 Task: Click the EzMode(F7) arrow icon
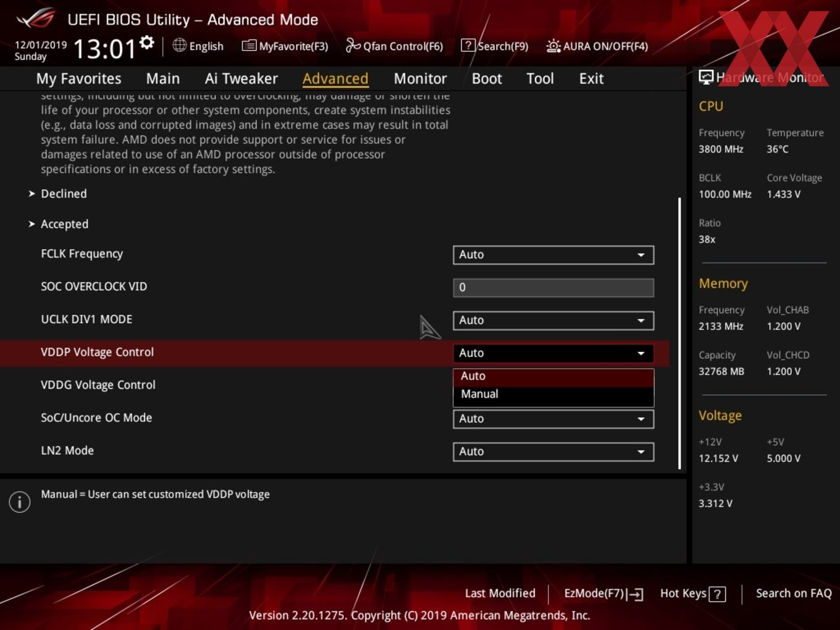[635, 594]
